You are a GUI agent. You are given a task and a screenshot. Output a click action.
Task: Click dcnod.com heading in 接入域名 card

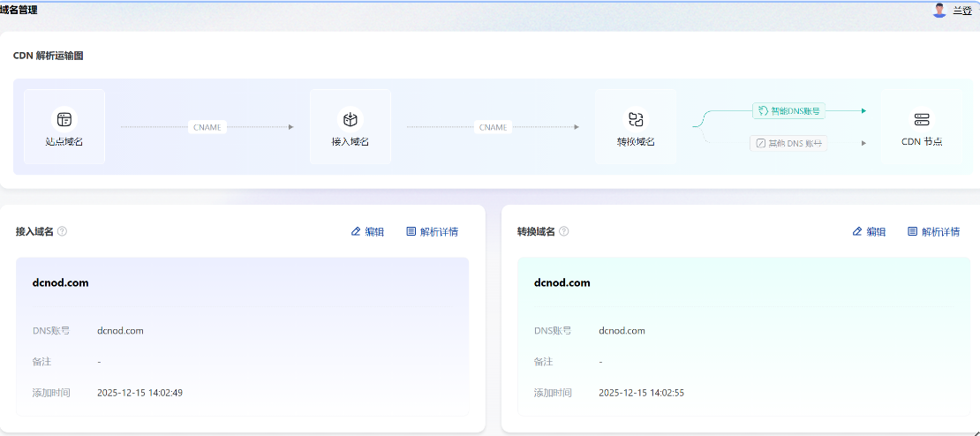[60, 283]
